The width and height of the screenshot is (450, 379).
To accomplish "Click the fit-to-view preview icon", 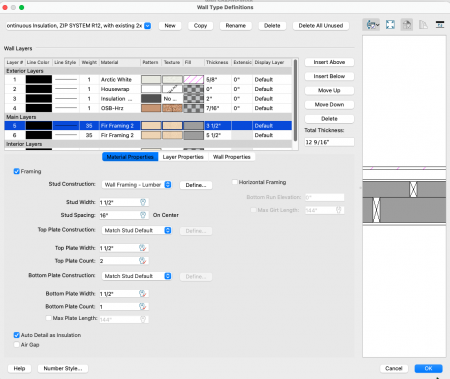I will [390, 25].
